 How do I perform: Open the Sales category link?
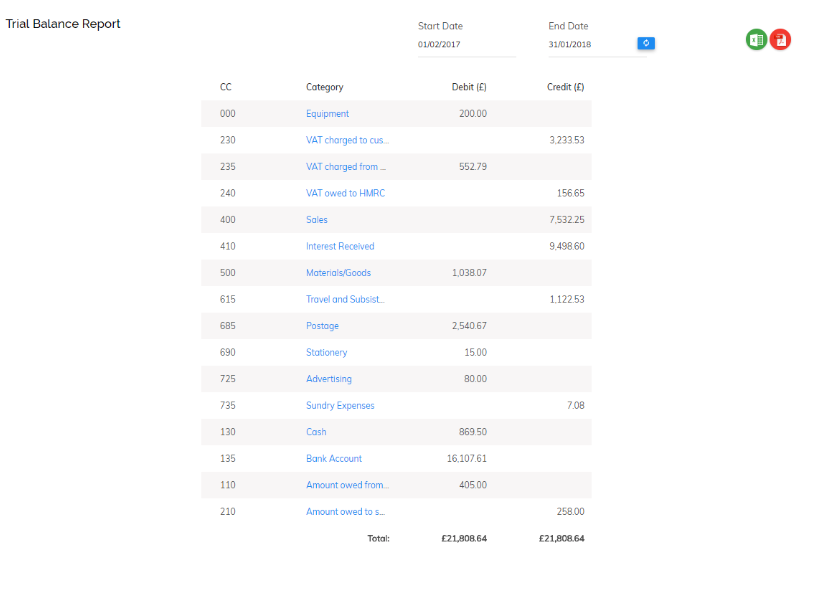point(317,220)
